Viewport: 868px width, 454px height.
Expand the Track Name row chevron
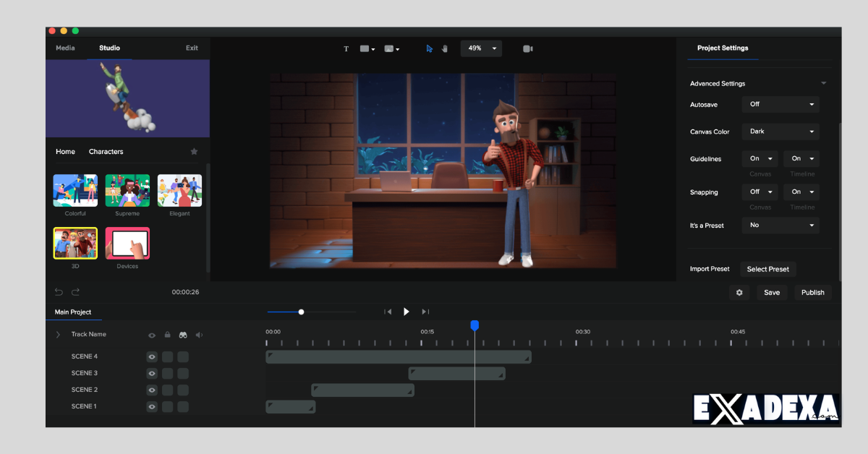pyautogui.click(x=57, y=335)
